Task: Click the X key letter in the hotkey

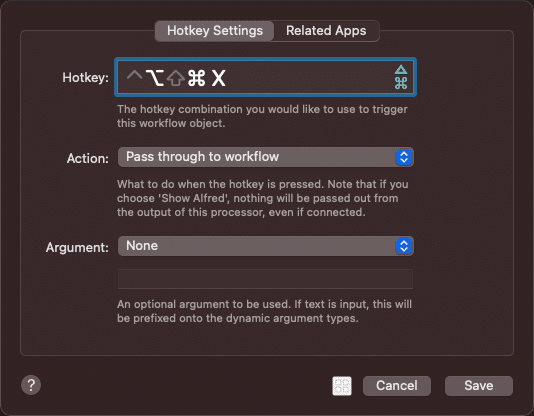Action: (218, 78)
